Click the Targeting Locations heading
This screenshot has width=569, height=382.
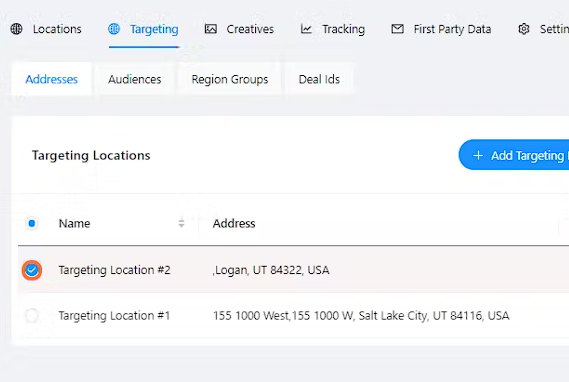coord(91,155)
